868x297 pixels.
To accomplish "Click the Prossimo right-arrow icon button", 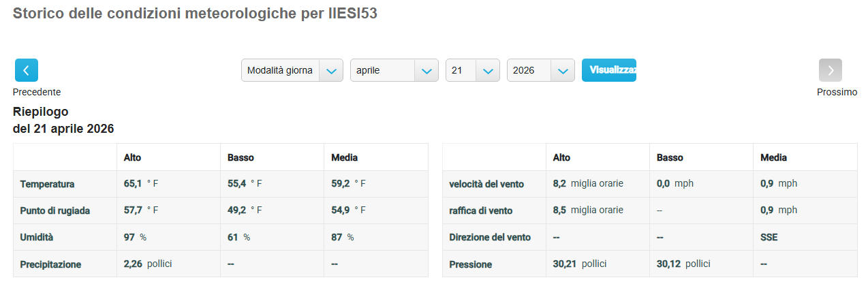I will [x=830, y=70].
